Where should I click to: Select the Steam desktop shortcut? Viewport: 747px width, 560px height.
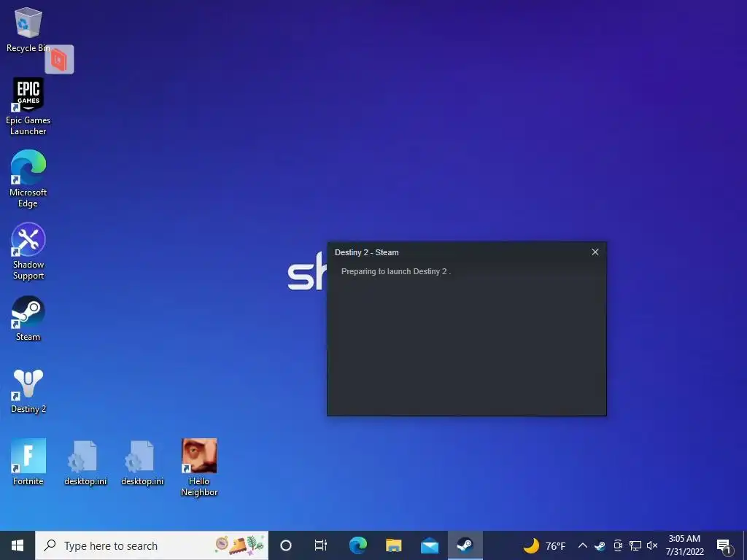click(x=28, y=318)
